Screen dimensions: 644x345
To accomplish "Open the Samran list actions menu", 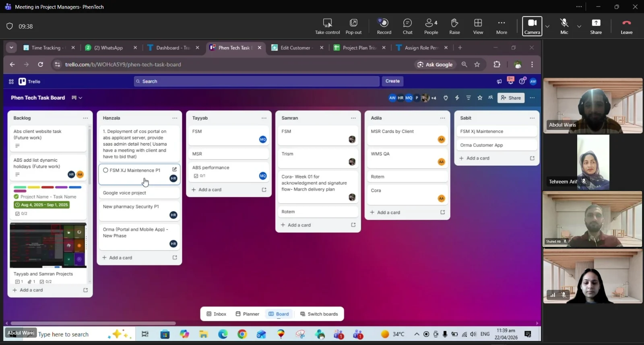I will (x=353, y=118).
